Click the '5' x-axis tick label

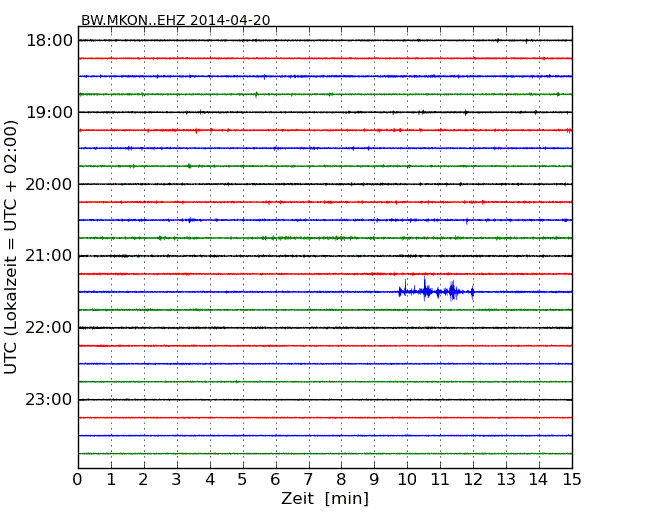tap(242, 479)
